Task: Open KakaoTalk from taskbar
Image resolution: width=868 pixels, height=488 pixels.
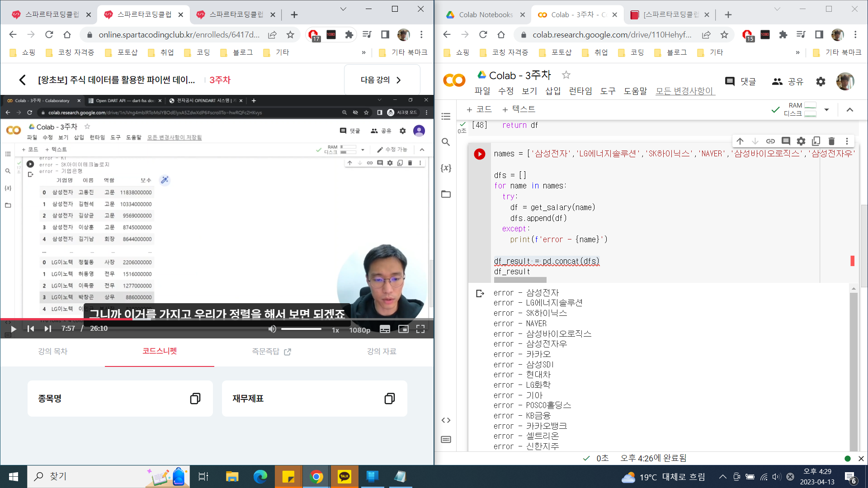Action: click(344, 477)
